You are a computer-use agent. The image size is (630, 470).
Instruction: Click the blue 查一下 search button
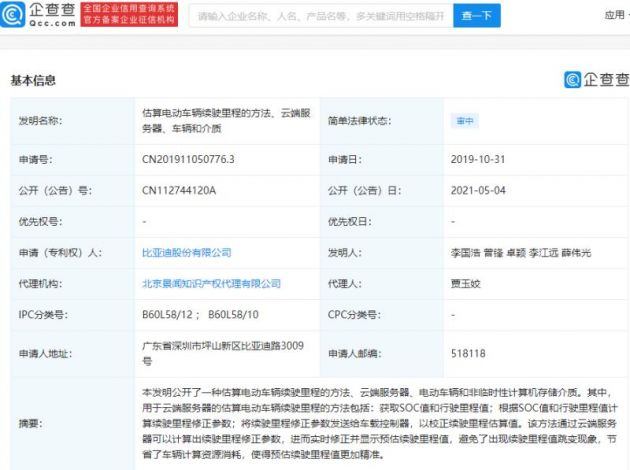click(477, 16)
